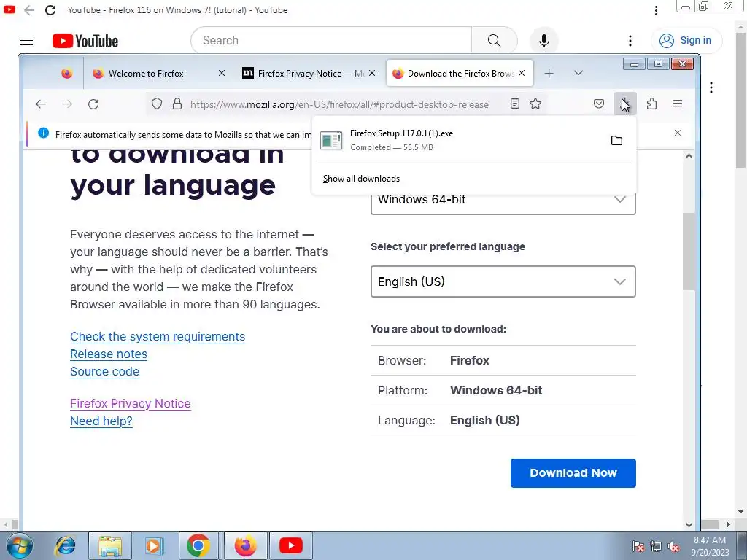Reload the Mozilla download page
The width and height of the screenshot is (747, 560).
click(x=93, y=104)
